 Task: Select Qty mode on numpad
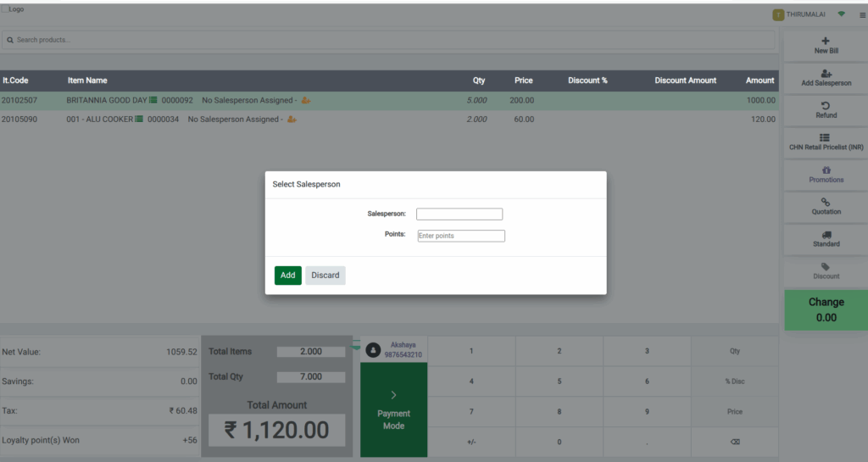pyautogui.click(x=735, y=351)
